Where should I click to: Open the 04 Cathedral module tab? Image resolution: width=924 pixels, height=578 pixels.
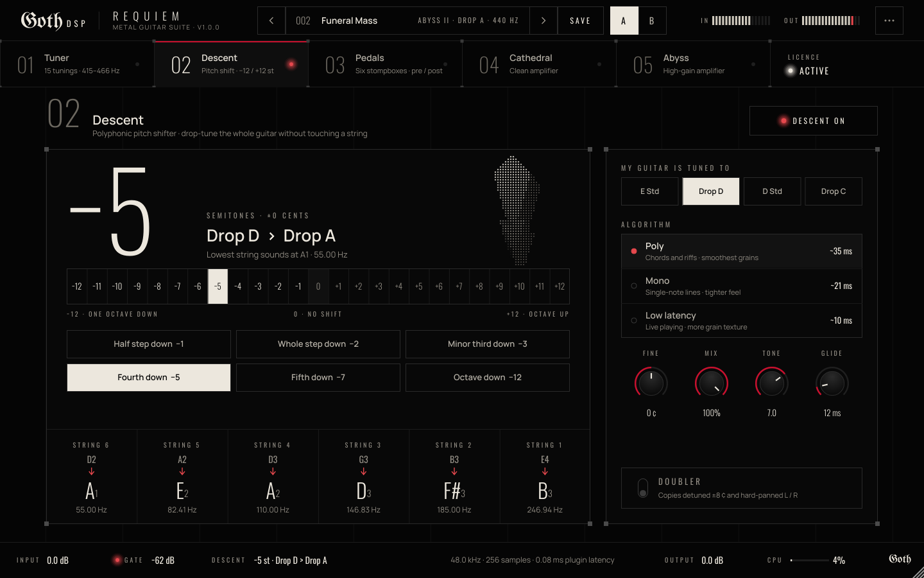coord(539,64)
